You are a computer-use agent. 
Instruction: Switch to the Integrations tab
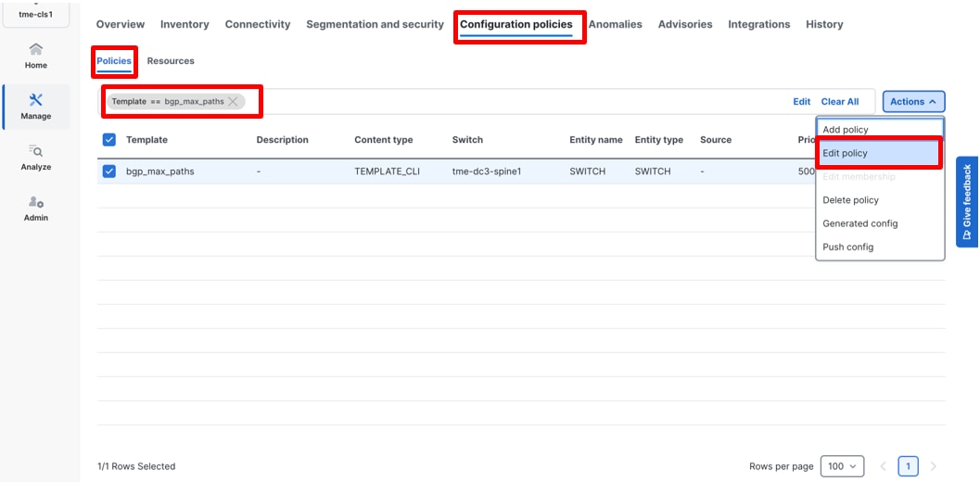(758, 24)
